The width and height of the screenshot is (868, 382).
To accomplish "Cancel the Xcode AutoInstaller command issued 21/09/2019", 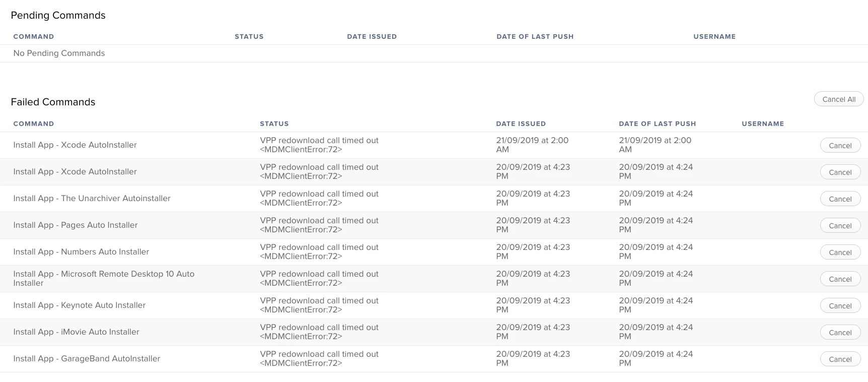I will pyautogui.click(x=840, y=146).
